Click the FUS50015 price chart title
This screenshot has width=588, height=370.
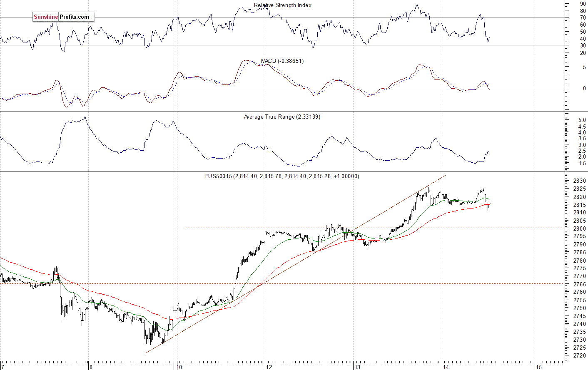[282, 176]
